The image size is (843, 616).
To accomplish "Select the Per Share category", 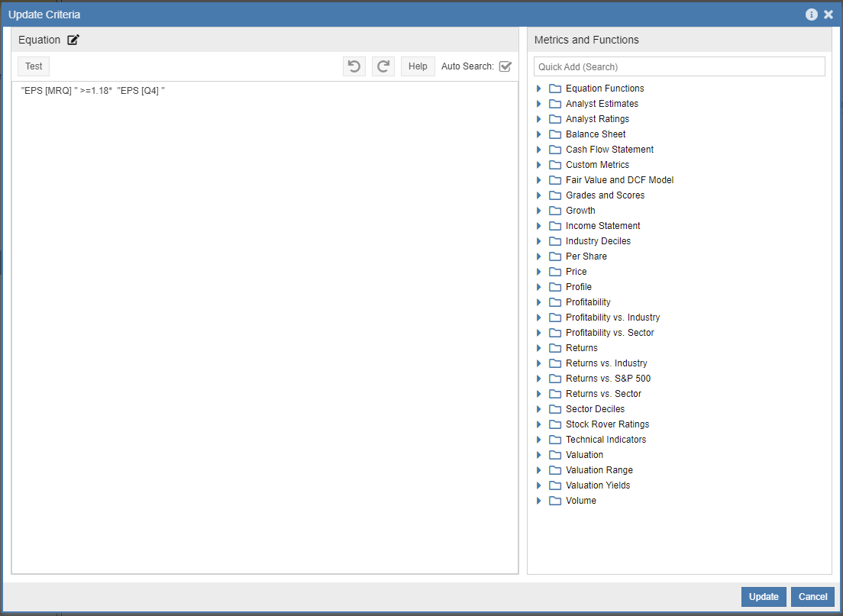I will [586, 256].
